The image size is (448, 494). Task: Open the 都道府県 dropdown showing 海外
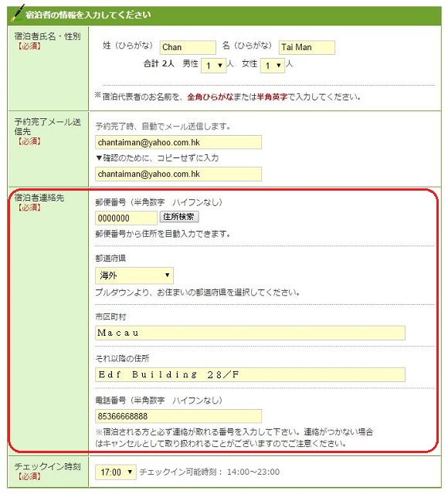pyautogui.click(x=134, y=276)
